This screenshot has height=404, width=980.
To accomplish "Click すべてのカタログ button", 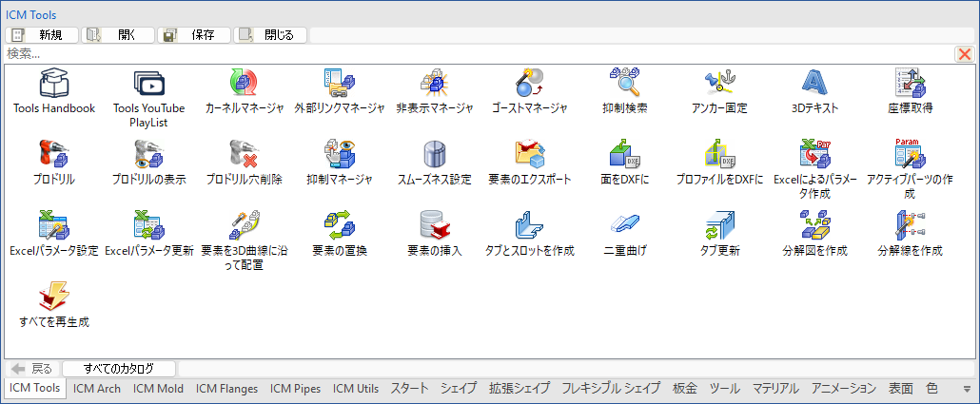I will click(x=119, y=369).
